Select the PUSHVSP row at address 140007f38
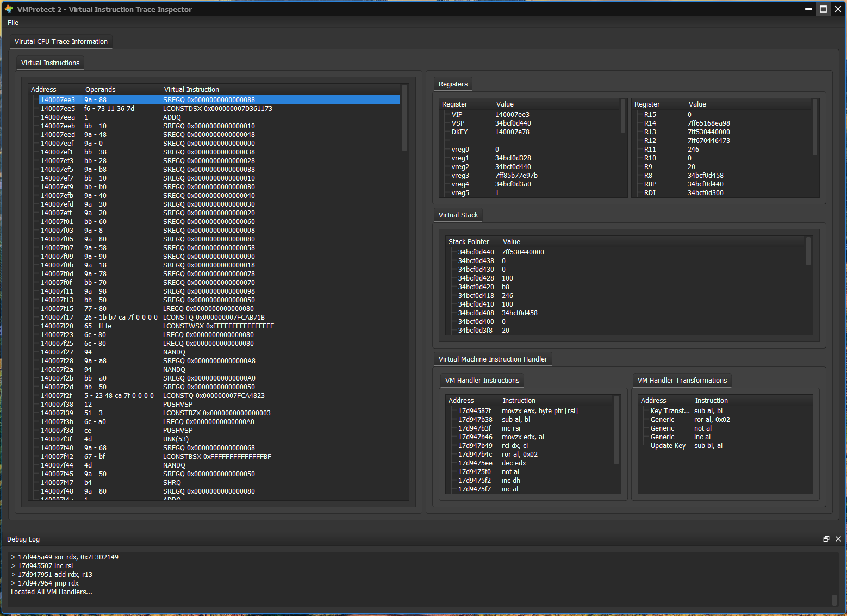The image size is (847, 616). pyautogui.click(x=178, y=405)
